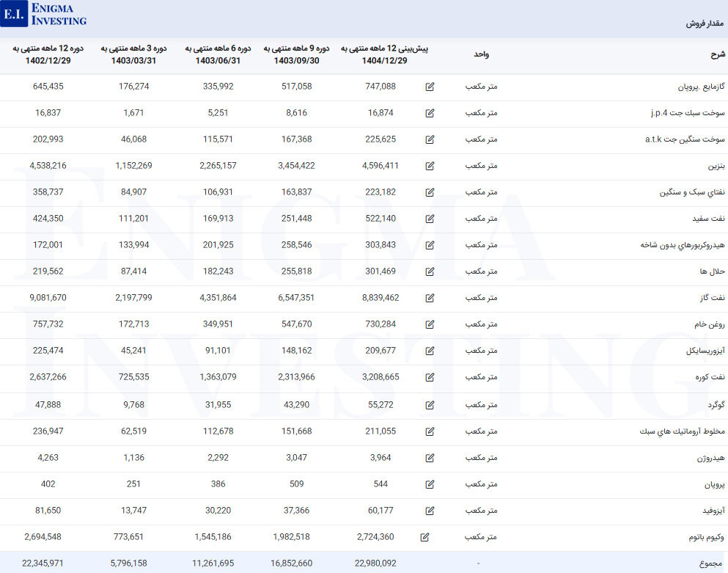Click the edit icon in the بنزین row
Image resolution: width=728 pixels, height=573 pixels.
(x=430, y=167)
